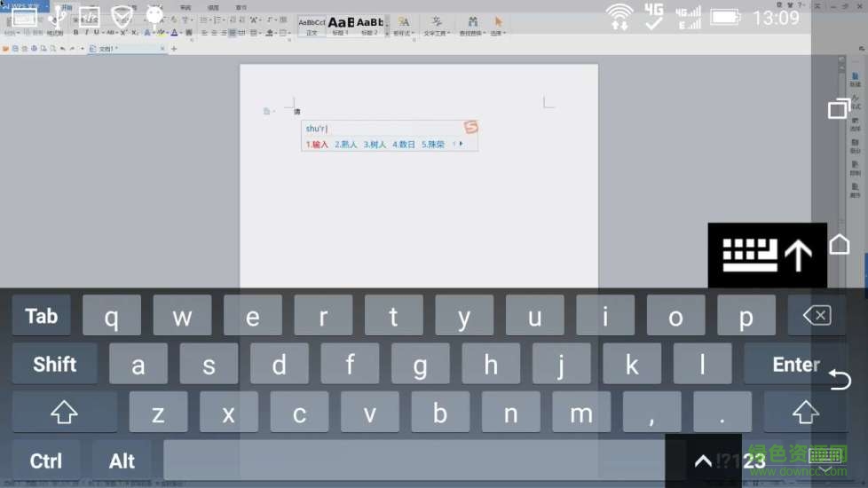Tap the 'n' key

[511, 413]
